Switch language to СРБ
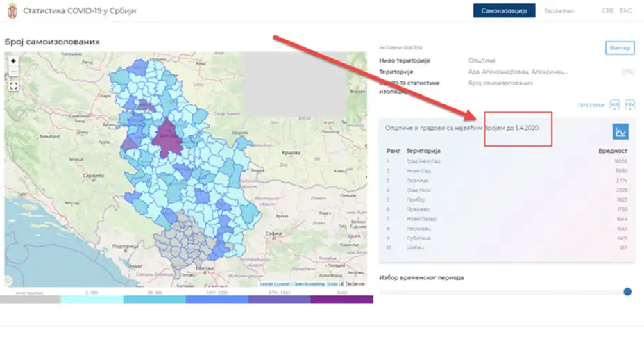The image size is (644, 337). point(607,11)
